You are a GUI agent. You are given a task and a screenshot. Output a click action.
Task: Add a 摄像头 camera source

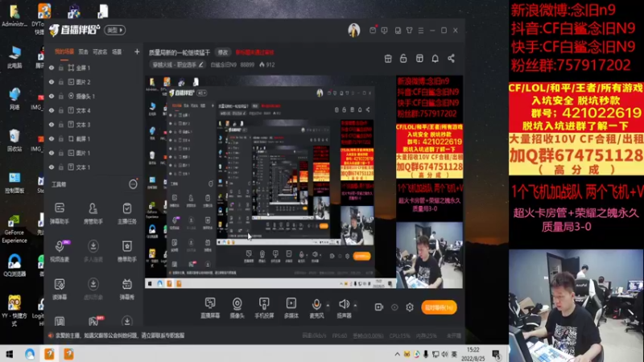pyautogui.click(x=237, y=308)
